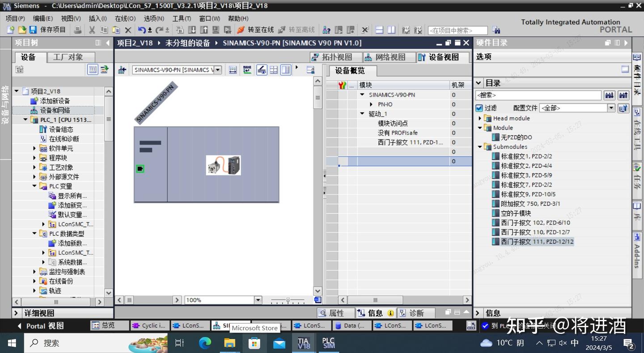Expand the Head module catalog folder
The width and height of the screenshot is (644, 353).
tap(480, 119)
